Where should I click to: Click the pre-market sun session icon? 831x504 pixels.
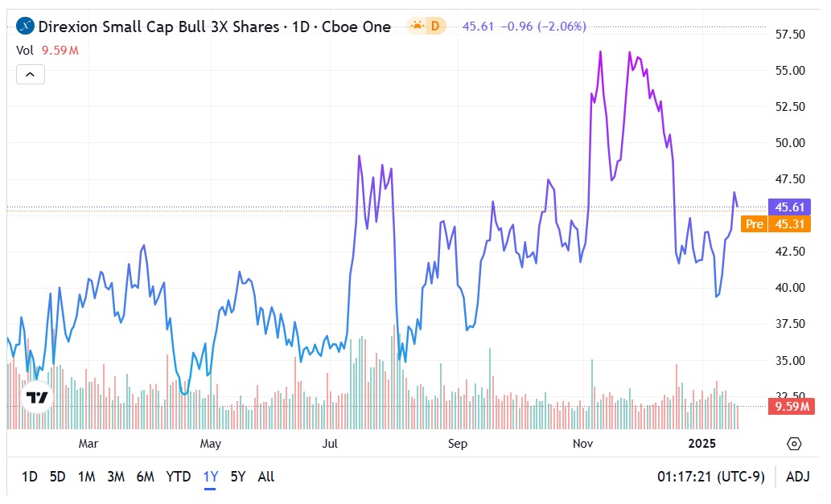(417, 27)
